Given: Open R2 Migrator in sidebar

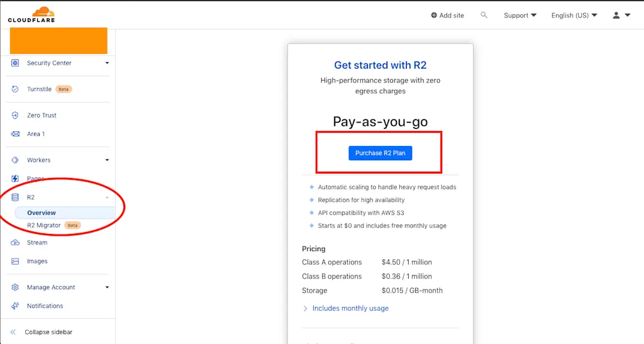Looking at the screenshot, I should [x=44, y=225].
